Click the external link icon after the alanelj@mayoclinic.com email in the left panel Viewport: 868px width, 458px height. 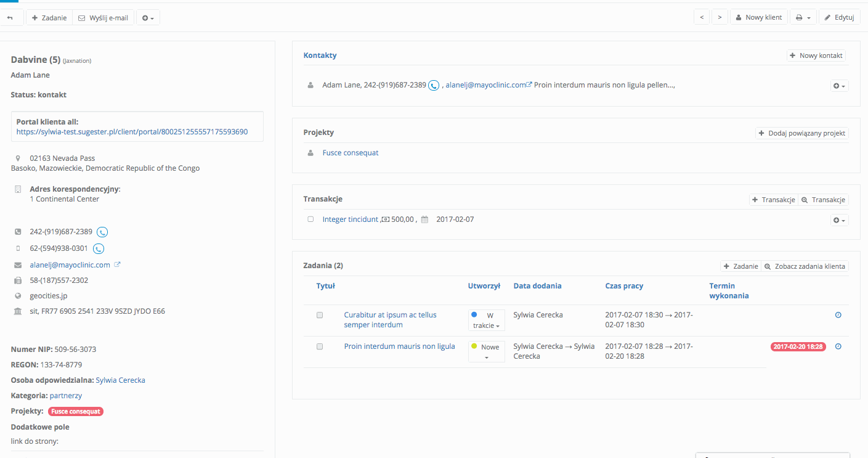118,265
